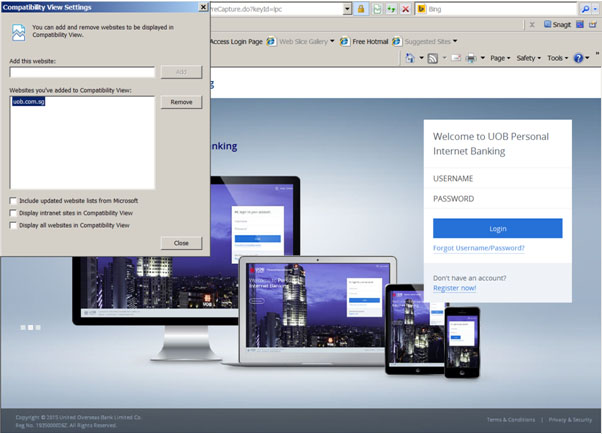Click the Compatibility View dialog picture icon
This screenshot has height=434, width=602.
(x=18, y=32)
